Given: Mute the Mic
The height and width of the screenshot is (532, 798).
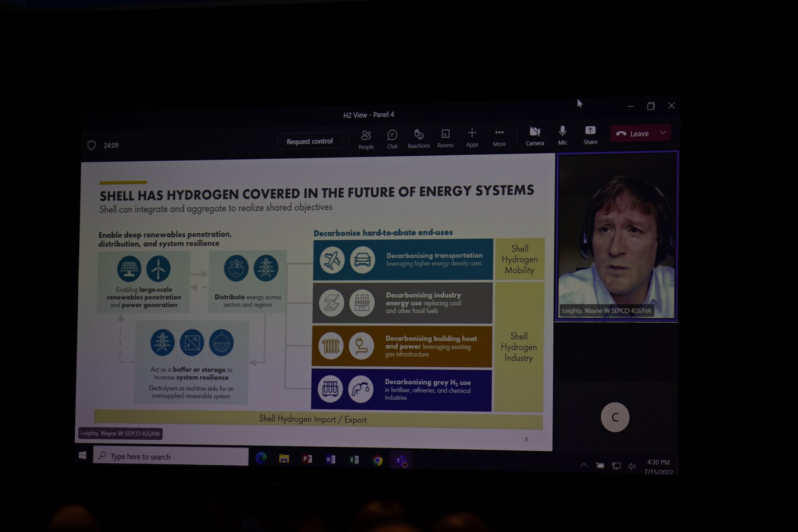Looking at the screenshot, I should coord(562,135).
